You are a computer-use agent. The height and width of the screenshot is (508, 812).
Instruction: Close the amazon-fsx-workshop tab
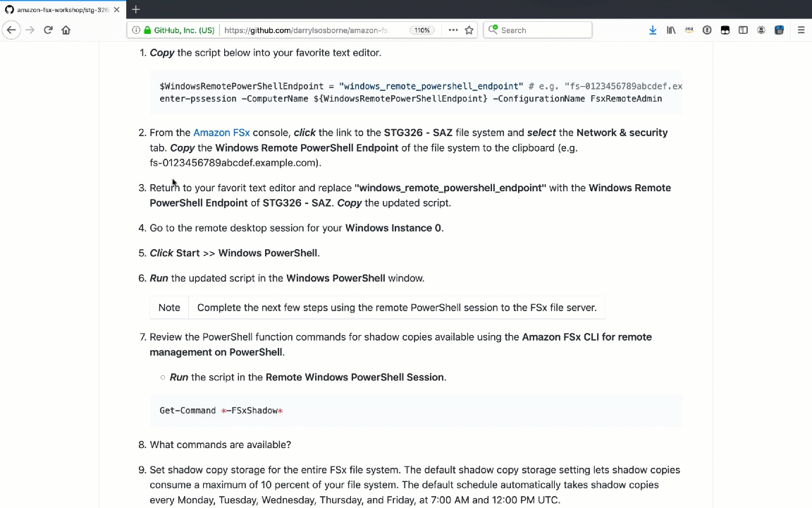coord(116,9)
